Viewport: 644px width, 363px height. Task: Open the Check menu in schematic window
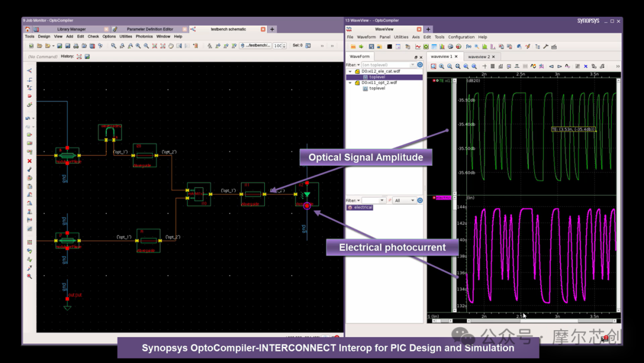coord(93,36)
